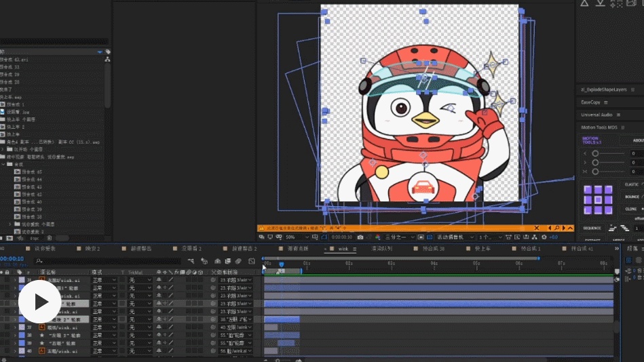Toggle quality switch for layer 38
This screenshot has height=362, width=644.
pyautogui.click(x=171, y=336)
